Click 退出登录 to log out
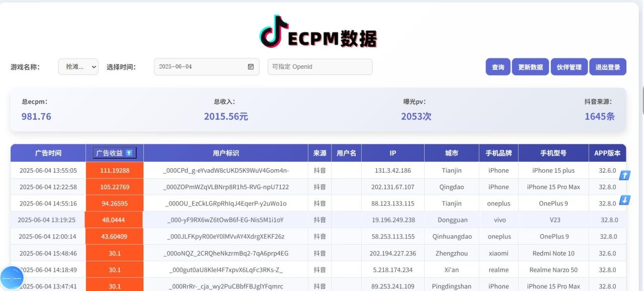Image resolution: width=644 pixels, height=291 pixels. tap(608, 66)
